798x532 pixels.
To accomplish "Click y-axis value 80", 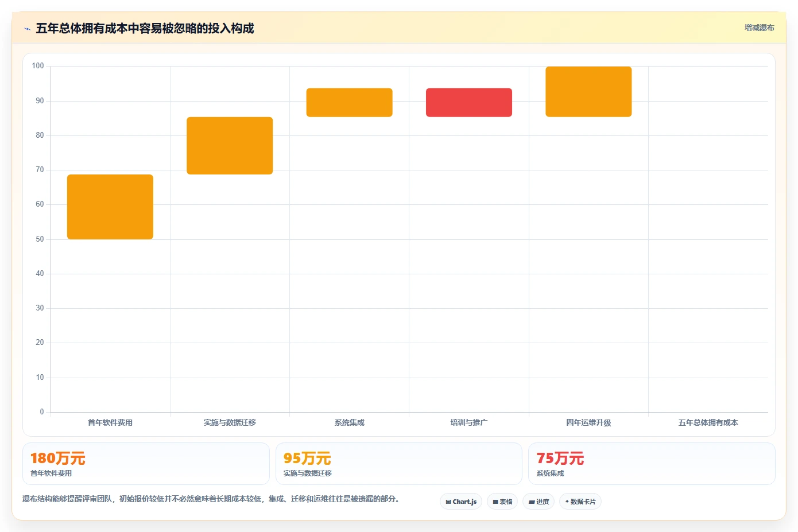I will tap(40, 135).
